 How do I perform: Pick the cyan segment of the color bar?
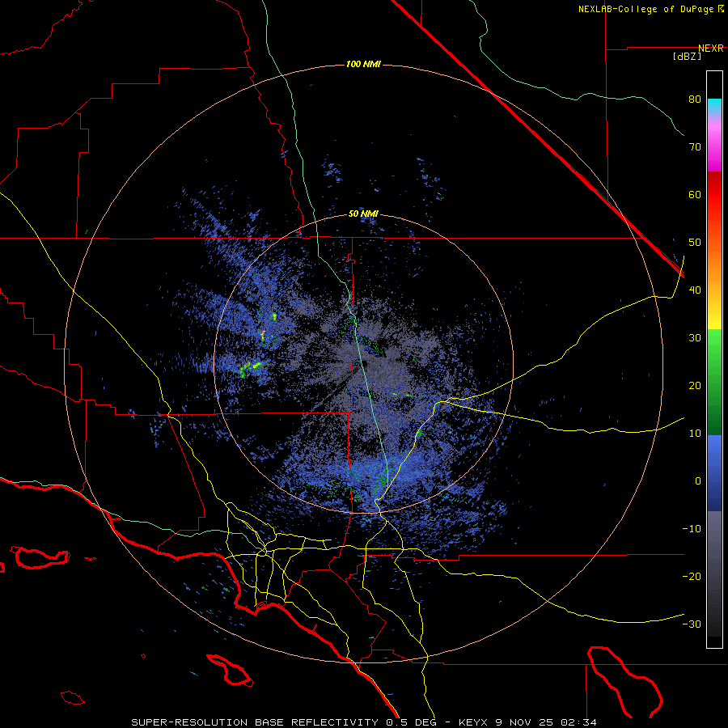click(714, 106)
